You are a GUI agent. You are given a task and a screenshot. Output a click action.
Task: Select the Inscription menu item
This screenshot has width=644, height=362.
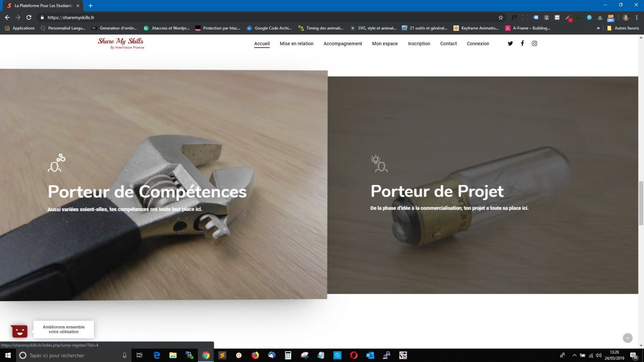(419, 44)
